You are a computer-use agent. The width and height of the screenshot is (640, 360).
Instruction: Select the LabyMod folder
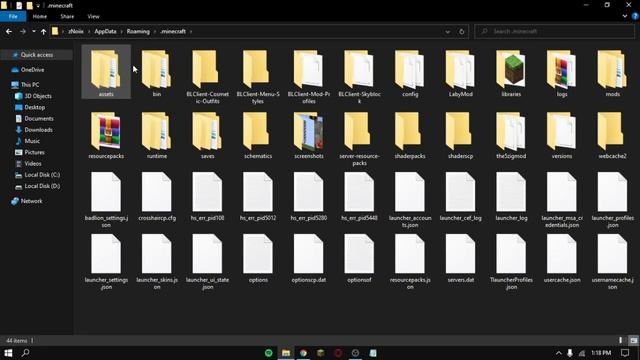[460, 73]
